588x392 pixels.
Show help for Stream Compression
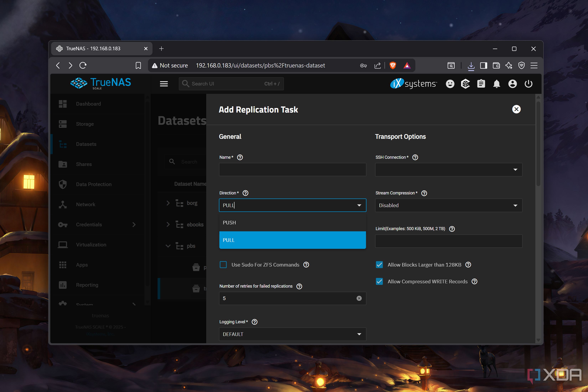coord(424,193)
